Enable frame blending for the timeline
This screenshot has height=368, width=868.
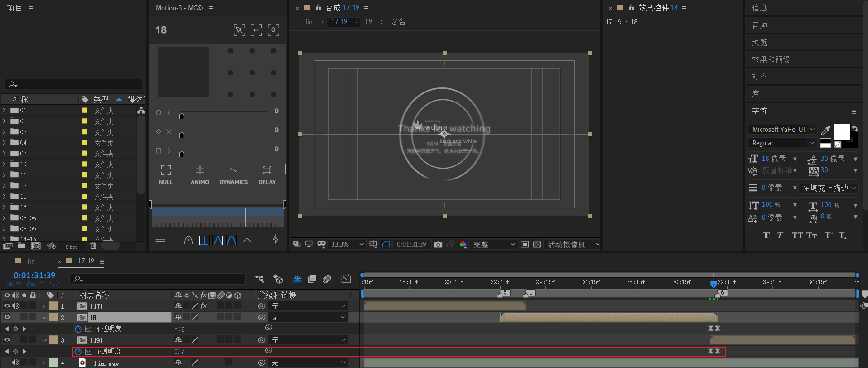(x=312, y=279)
